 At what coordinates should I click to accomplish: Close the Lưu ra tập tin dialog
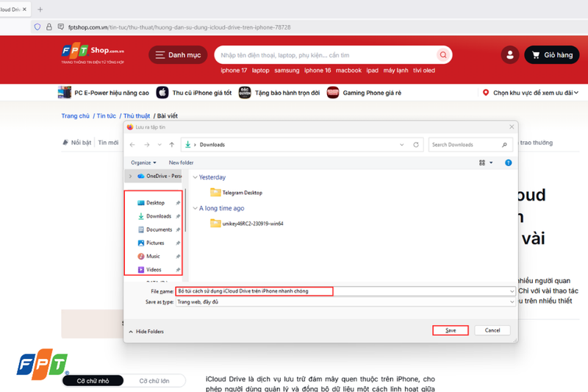pos(512,126)
